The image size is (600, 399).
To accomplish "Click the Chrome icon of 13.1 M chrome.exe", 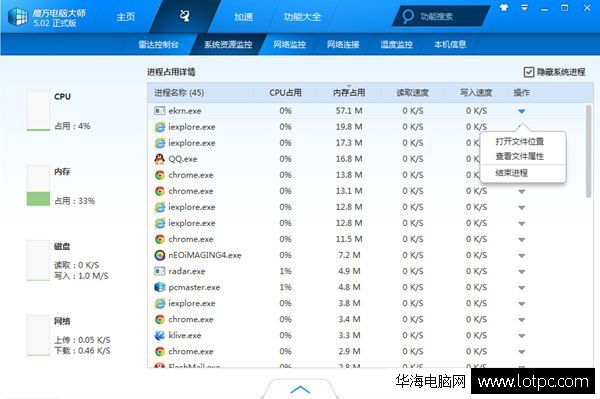I will tap(160, 191).
